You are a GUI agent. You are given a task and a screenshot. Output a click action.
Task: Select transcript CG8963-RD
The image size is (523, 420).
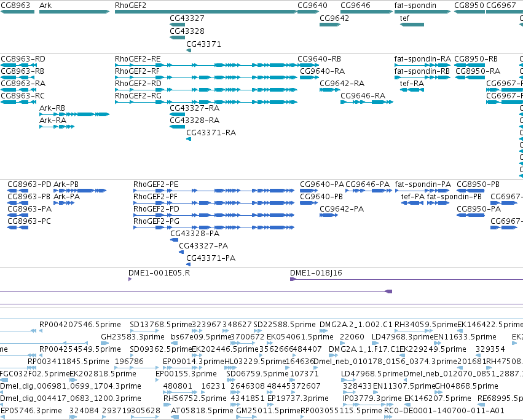pos(18,65)
